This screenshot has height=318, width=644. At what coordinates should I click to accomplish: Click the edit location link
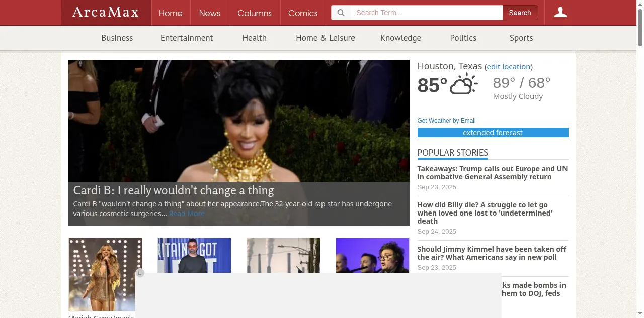(x=509, y=67)
